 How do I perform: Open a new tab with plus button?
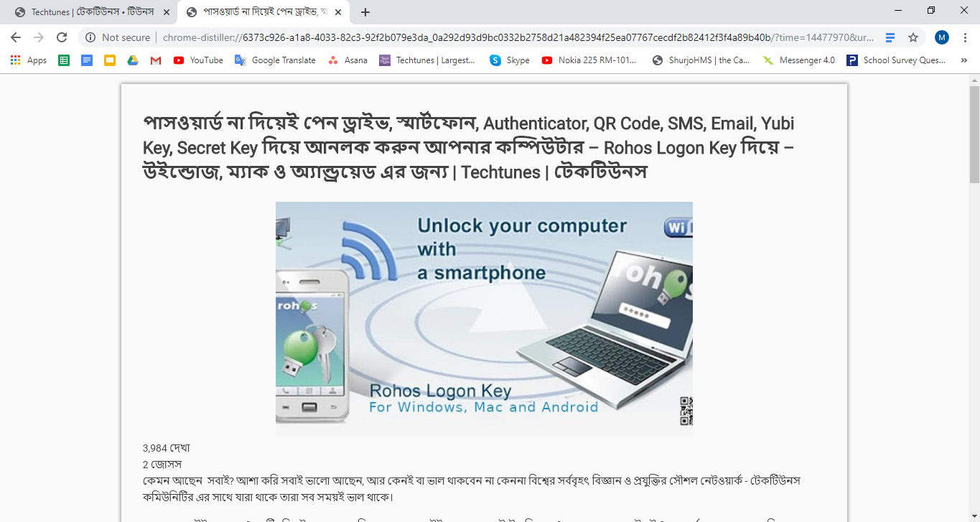365,12
